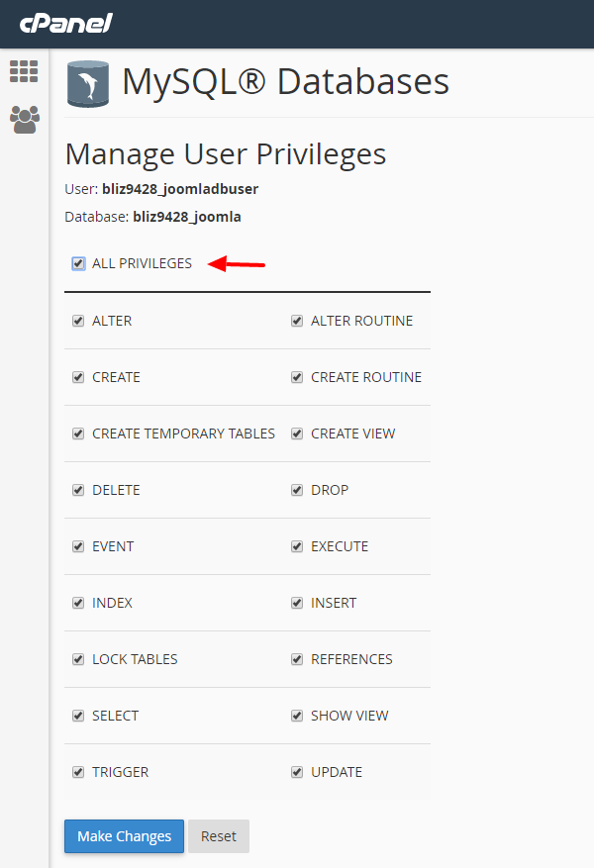This screenshot has width=594, height=868.
Task: Toggle the TRIGGER checkbox
Action: coord(78,773)
